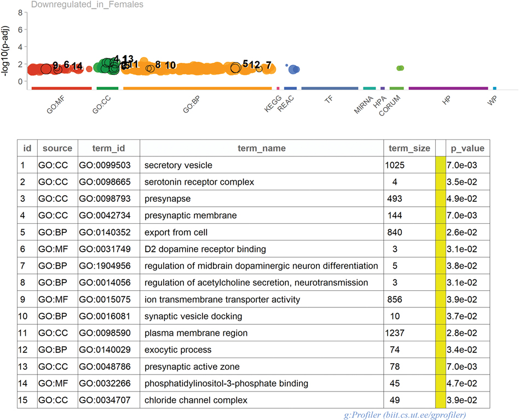Click term ID GO:0140352
Viewport: 519px width, 420px height.
click(105, 232)
